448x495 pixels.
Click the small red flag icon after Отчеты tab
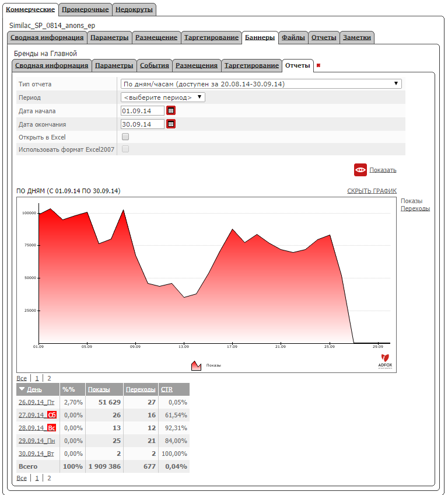point(318,65)
